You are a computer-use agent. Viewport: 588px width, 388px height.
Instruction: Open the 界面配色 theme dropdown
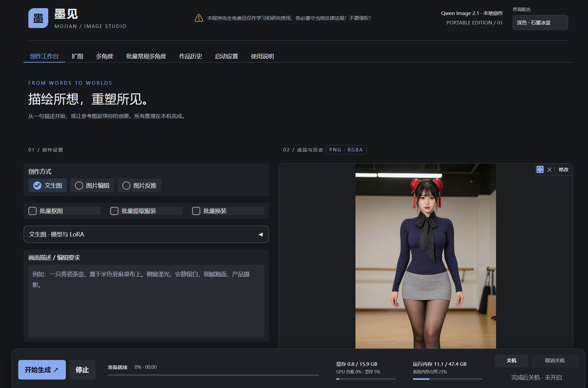coord(540,22)
